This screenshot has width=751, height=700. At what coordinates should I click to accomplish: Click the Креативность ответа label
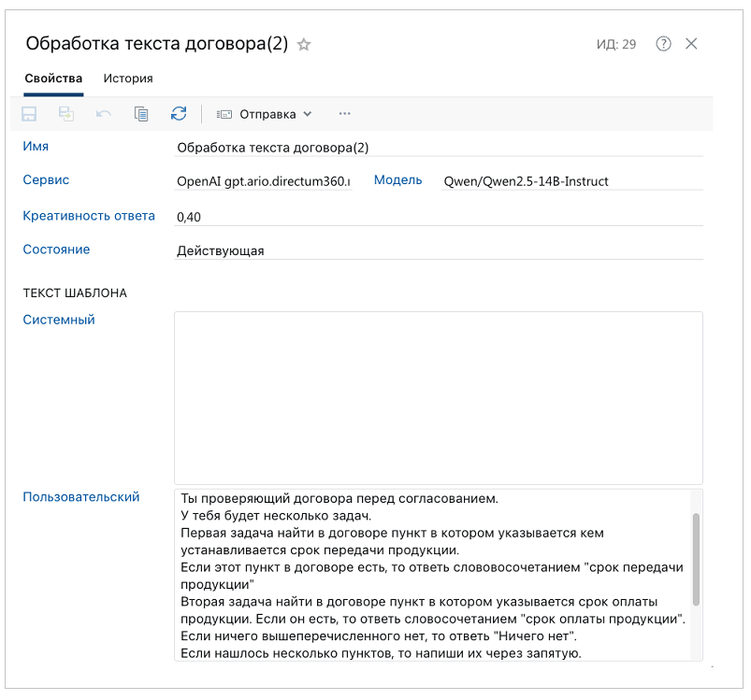(89, 215)
